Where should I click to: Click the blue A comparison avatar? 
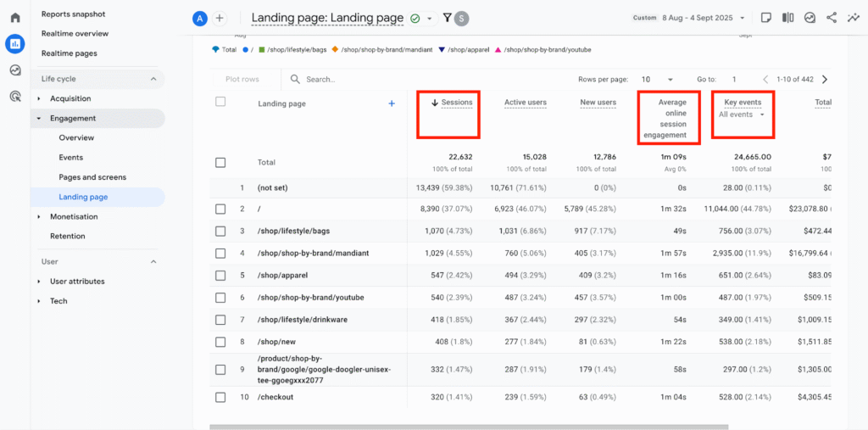(x=199, y=19)
